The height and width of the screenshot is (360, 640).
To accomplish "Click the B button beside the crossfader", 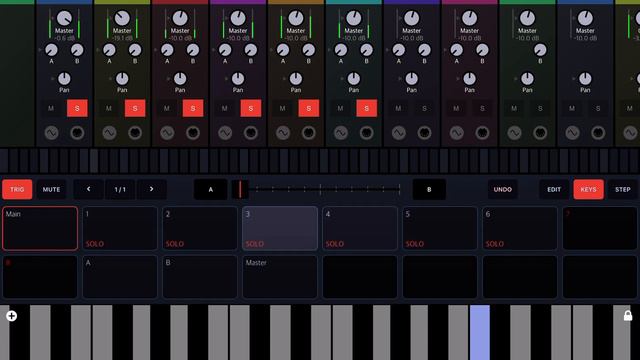I will click(429, 189).
